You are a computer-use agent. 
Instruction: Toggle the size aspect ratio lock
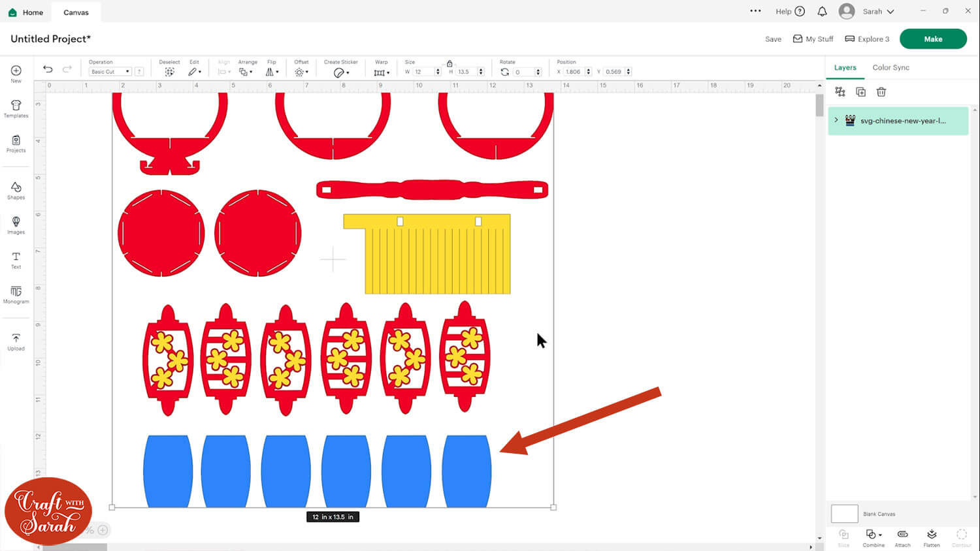point(449,63)
